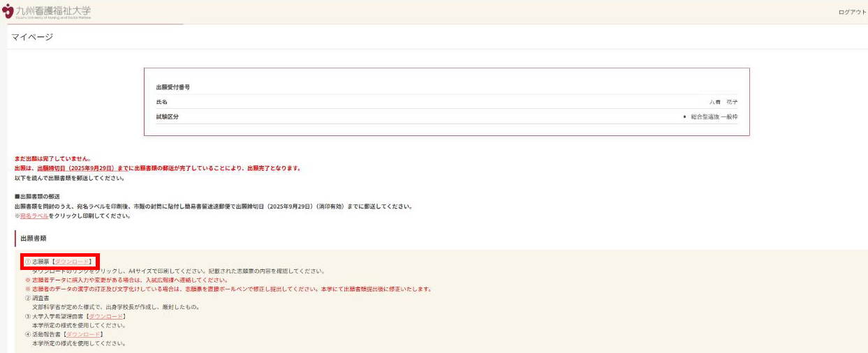Click the ■出願書類の郵送 heading
868x353 pixels.
pyautogui.click(x=37, y=197)
